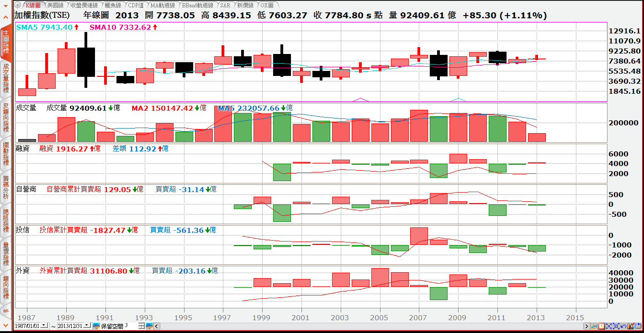This screenshot has height=333, width=644.
Task: Click the left scroll arrow button
Action: (157, 326)
